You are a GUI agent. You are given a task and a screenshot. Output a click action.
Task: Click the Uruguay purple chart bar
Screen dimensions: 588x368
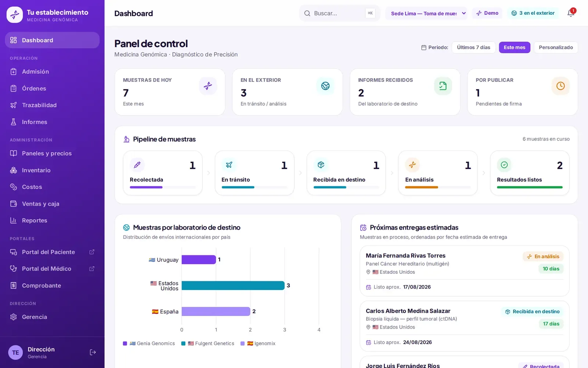click(199, 259)
